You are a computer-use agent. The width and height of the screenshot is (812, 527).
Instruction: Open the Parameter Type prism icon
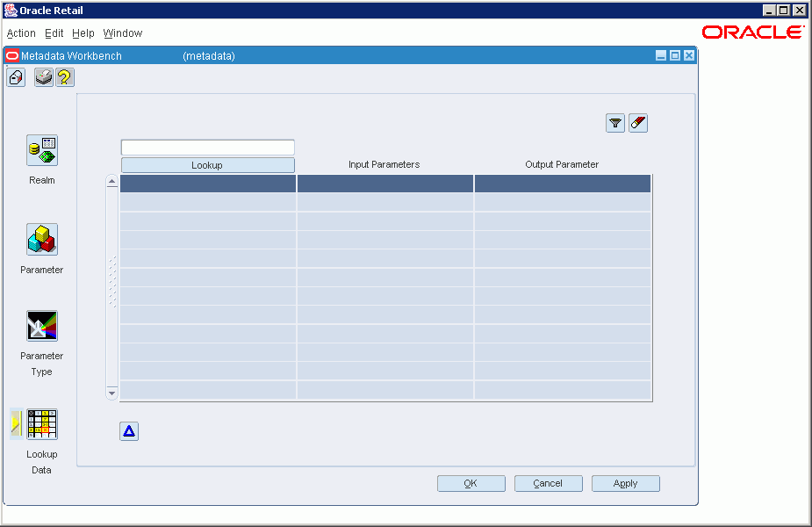coord(42,326)
